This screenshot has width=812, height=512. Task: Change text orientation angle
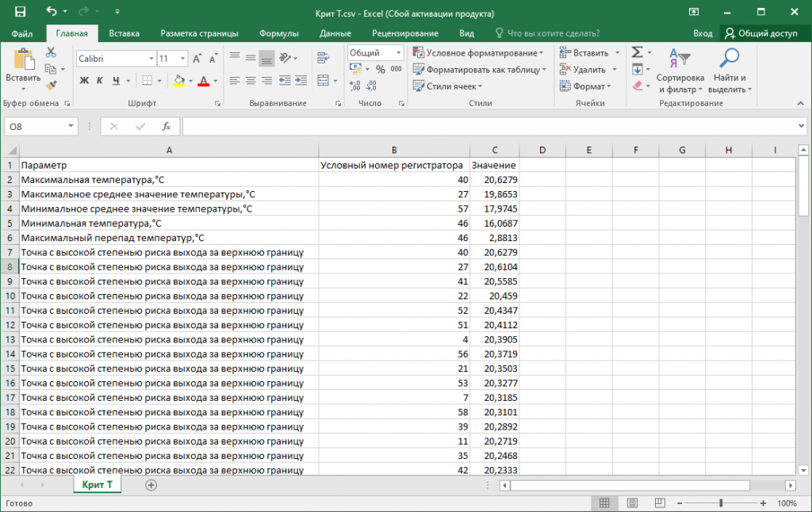285,58
